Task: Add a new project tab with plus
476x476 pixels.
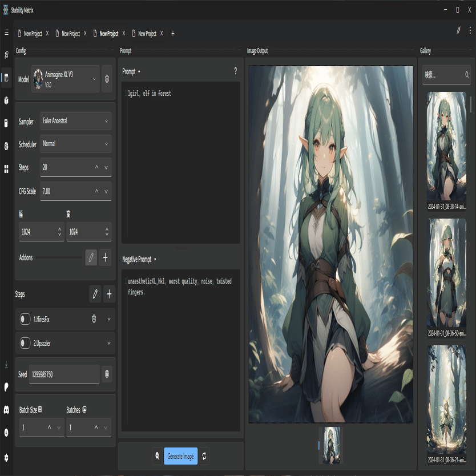Action: (173, 34)
